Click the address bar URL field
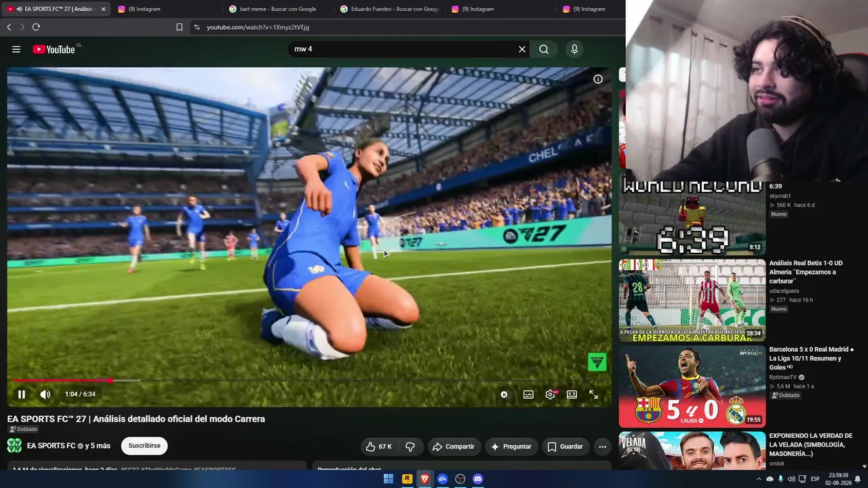This screenshot has height=488, width=868. coord(407,27)
